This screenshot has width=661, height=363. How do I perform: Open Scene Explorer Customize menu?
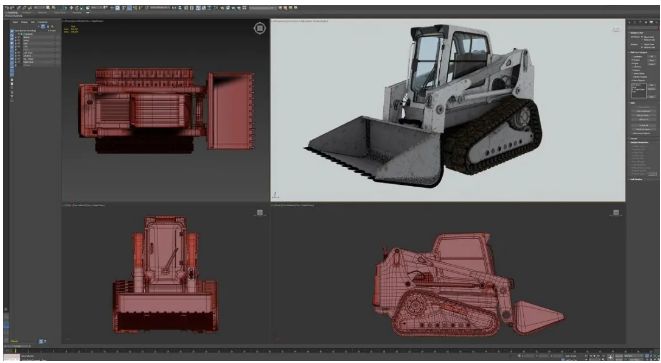point(43,22)
